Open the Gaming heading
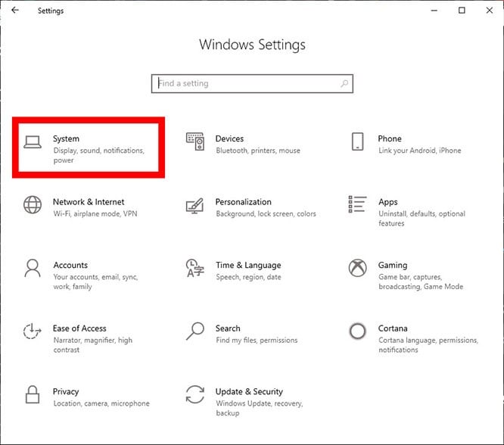The width and height of the screenshot is (504, 445). 393,266
